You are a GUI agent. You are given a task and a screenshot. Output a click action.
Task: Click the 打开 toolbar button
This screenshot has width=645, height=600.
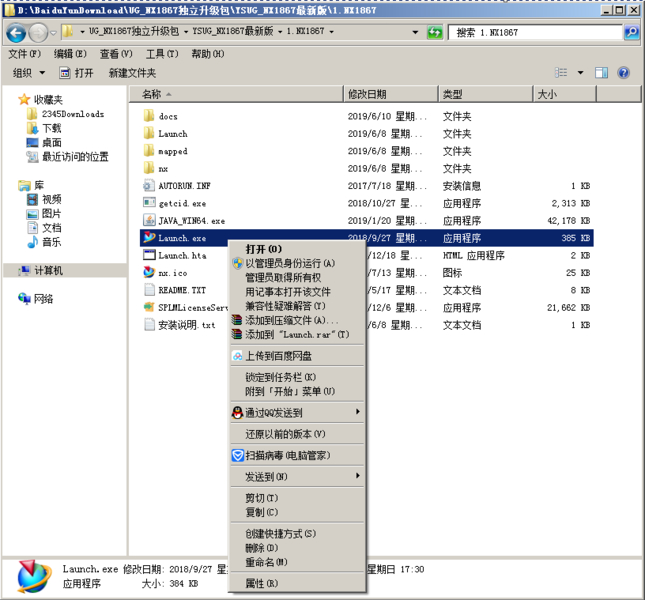coord(77,73)
